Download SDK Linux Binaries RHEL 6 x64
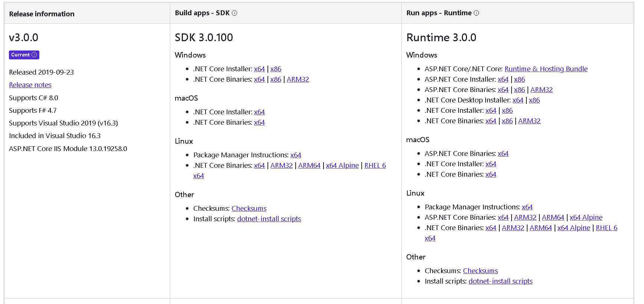The height and width of the screenshot is (304, 644). [375, 165]
